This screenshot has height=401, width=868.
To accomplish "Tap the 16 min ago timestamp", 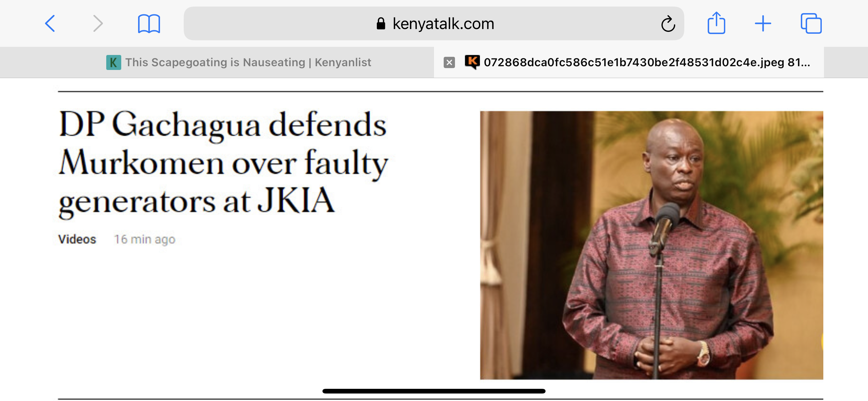I will click(145, 240).
